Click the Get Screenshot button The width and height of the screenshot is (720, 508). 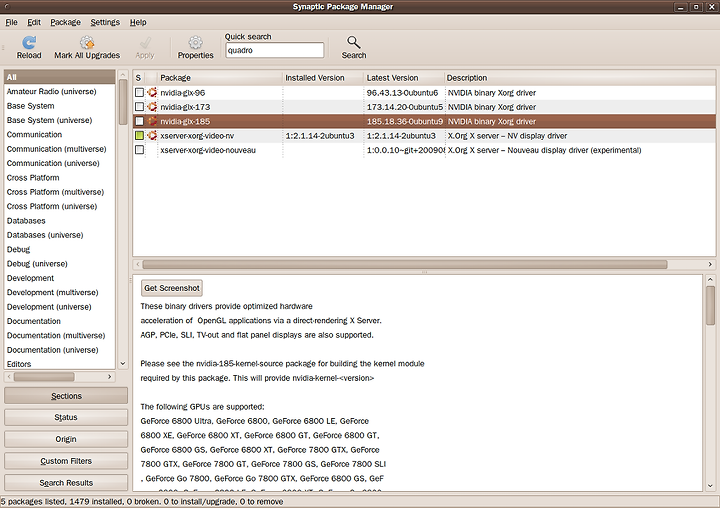click(172, 288)
